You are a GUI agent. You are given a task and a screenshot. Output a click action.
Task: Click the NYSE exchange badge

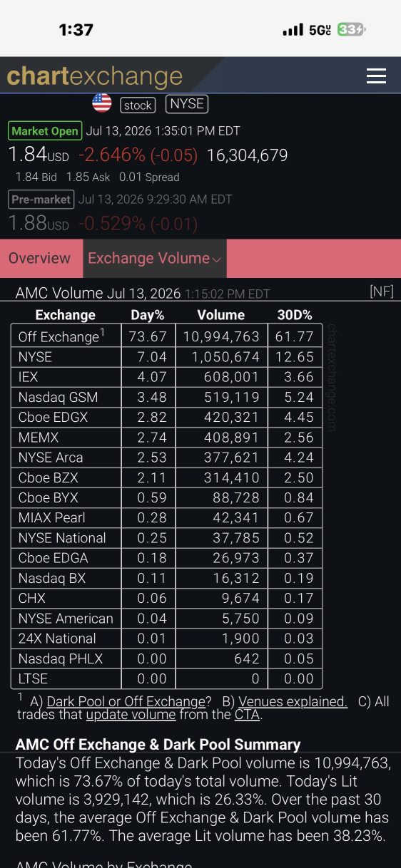click(187, 104)
